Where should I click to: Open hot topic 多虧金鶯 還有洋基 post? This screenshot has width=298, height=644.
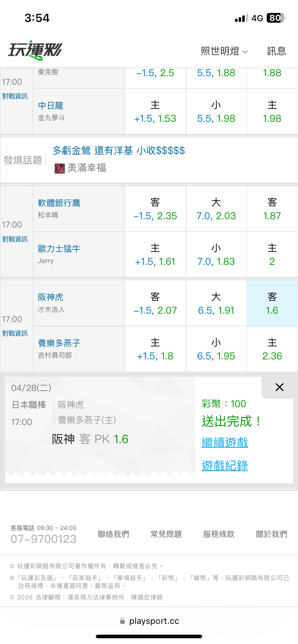tap(119, 151)
